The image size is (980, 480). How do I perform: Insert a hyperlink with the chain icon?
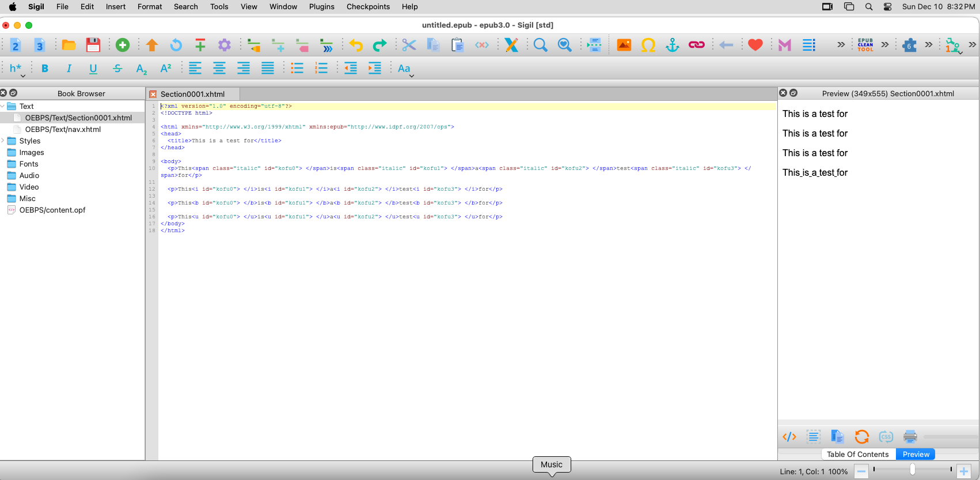point(697,45)
